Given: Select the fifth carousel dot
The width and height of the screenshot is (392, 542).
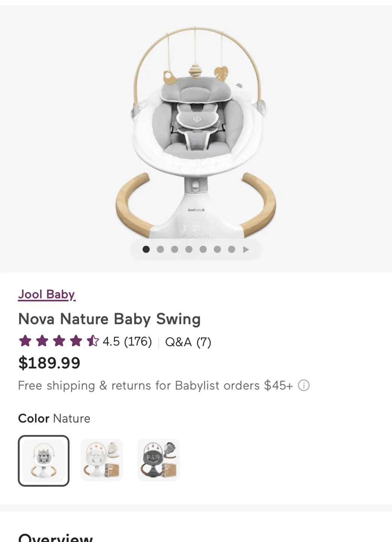Looking at the screenshot, I should tap(203, 249).
